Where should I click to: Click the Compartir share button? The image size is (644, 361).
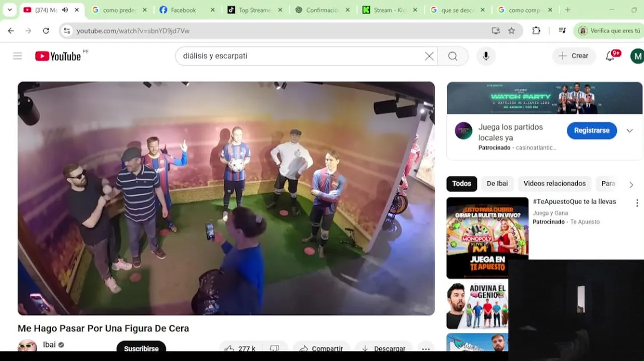[x=322, y=348]
